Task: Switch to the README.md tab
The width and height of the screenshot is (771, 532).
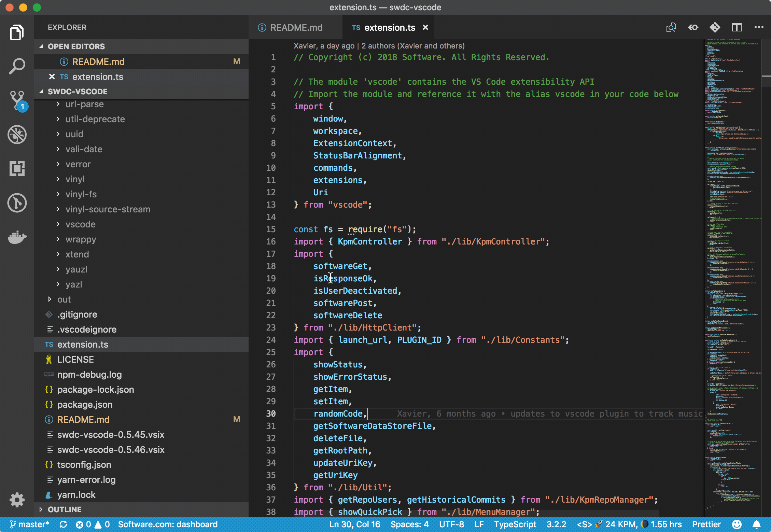Action: click(296, 28)
